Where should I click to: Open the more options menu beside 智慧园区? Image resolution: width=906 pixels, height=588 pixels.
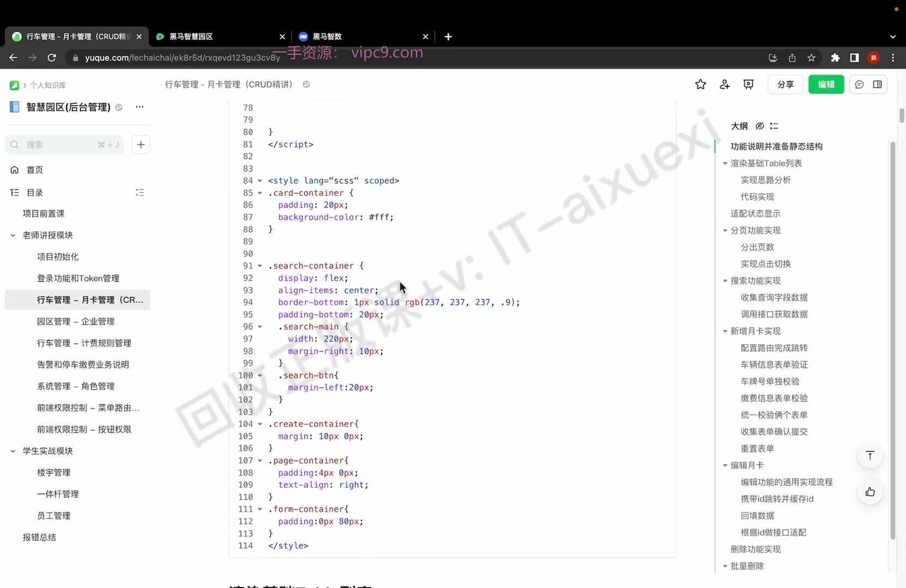(x=140, y=107)
